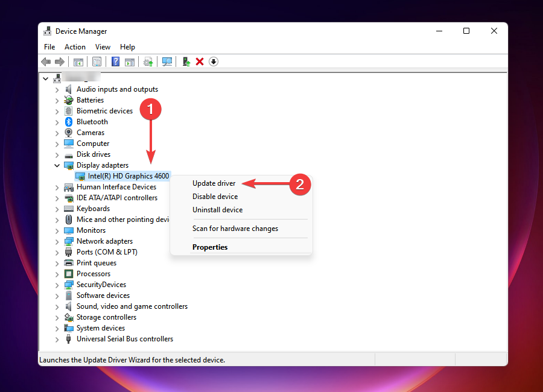Click the Back arrow toolbar icon
The image size is (543, 392).
point(46,62)
